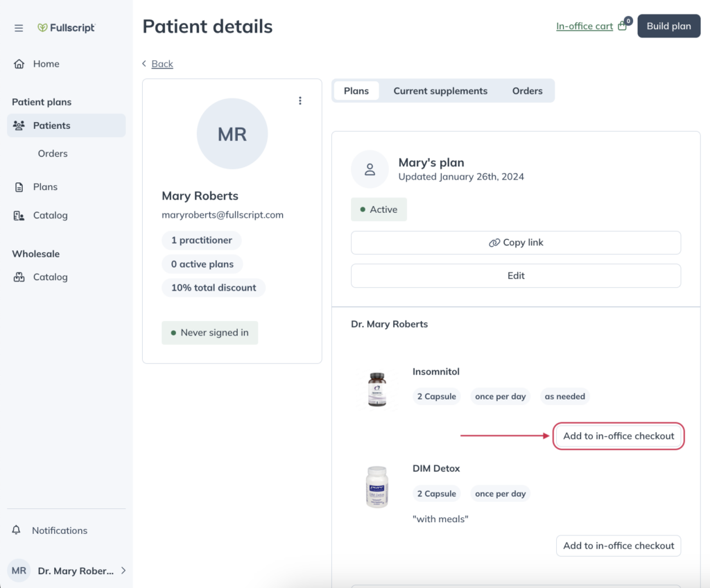
Task: Add Insomnitol to in-office checkout
Action: point(618,435)
